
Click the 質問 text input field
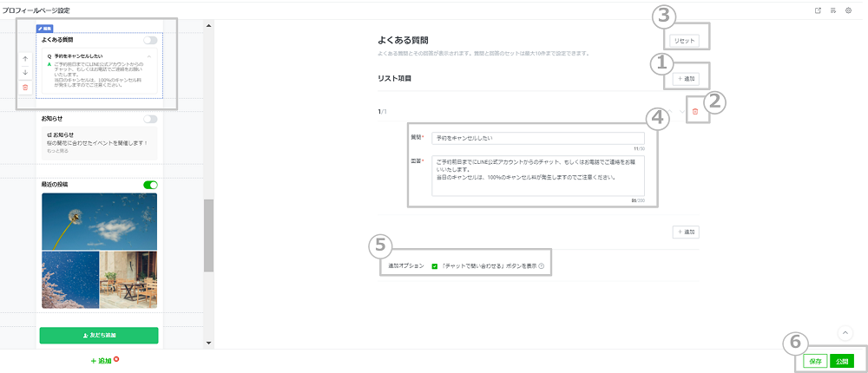point(538,138)
